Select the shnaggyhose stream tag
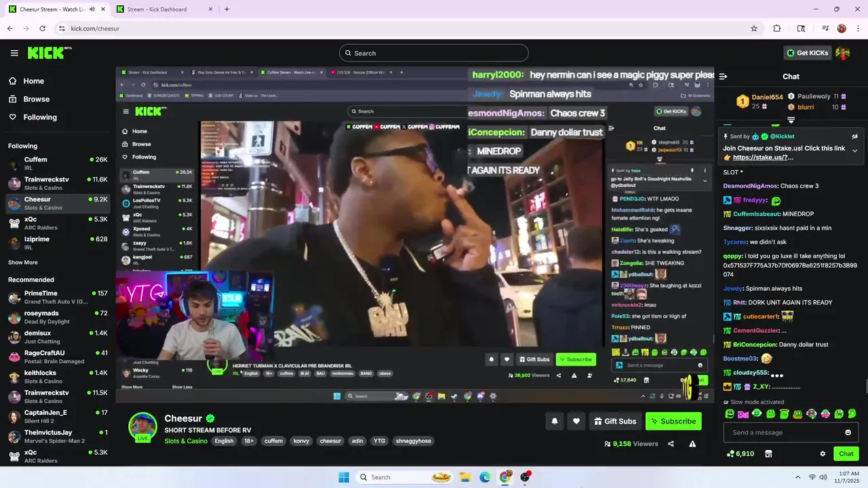 (413, 441)
